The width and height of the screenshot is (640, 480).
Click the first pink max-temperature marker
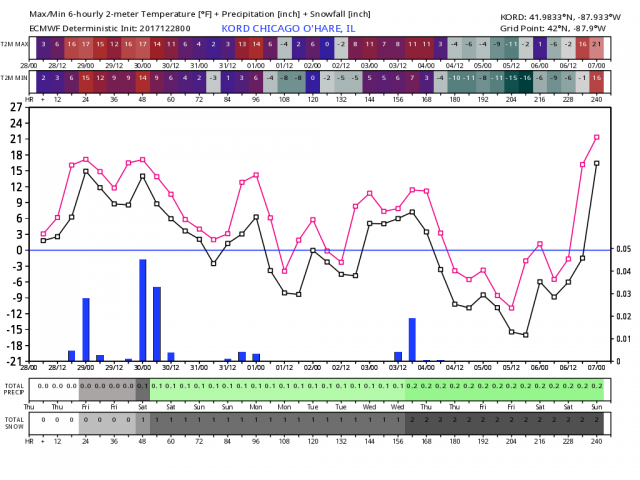point(43,234)
